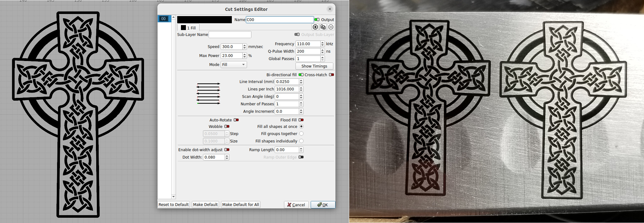644x223 pixels.
Task: Click the copy sub-layer icon
Action: coord(323,27)
